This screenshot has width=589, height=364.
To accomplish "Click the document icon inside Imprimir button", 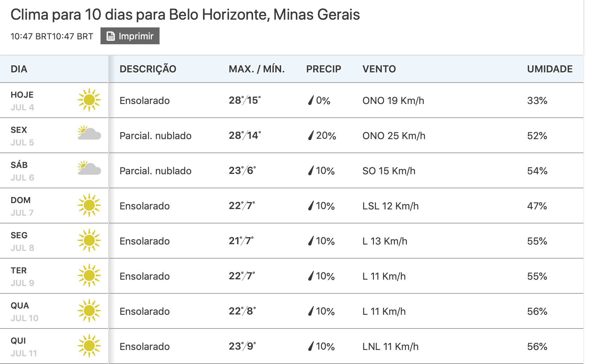I will pyautogui.click(x=111, y=36).
